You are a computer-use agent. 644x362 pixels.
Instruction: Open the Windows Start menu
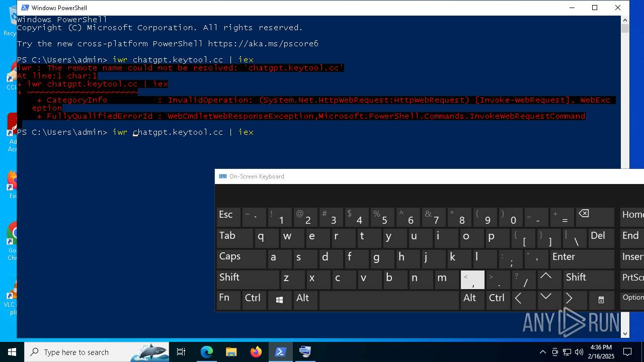click(x=12, y=352)
